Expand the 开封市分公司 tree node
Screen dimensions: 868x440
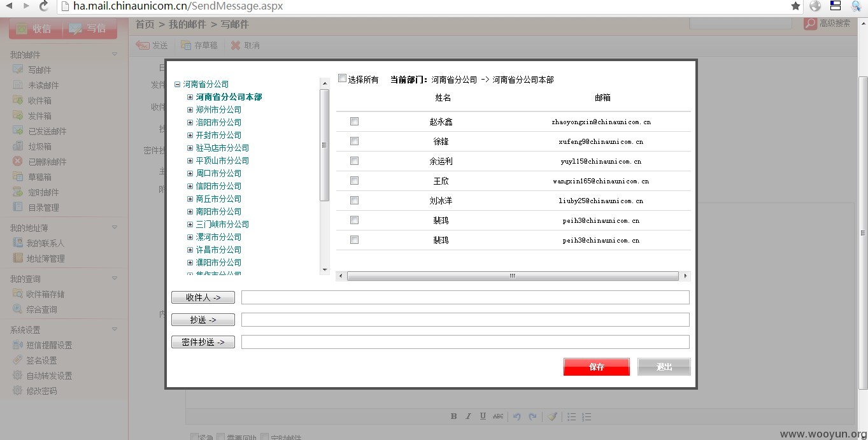tap(190, 135)
